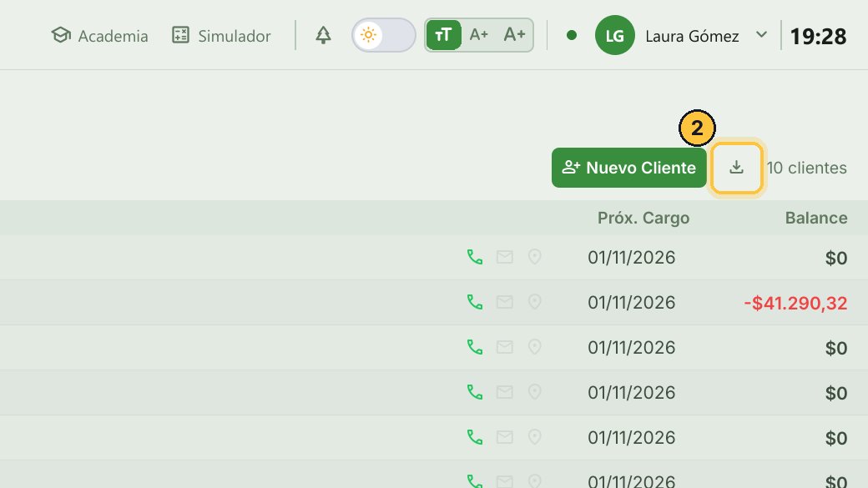Screen dimensions: 868x488
Task: Select the normal text size option
Action: (x=443, y=35)
